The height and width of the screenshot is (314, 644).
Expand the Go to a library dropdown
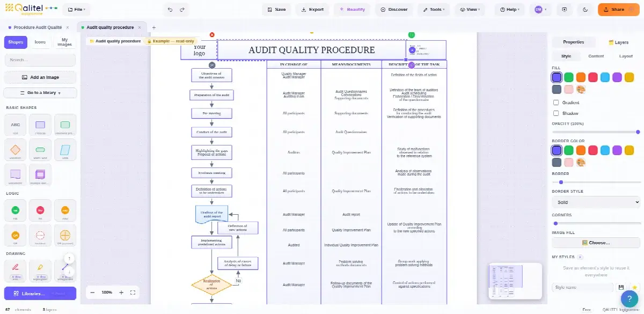tap(40, 93)
